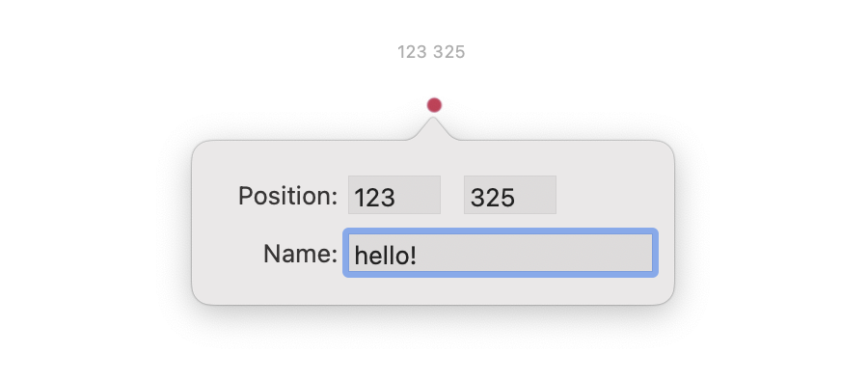Screen dimensions: 868x380
Task: Click the gap between the two Position fields
Action: pos(452,195)
